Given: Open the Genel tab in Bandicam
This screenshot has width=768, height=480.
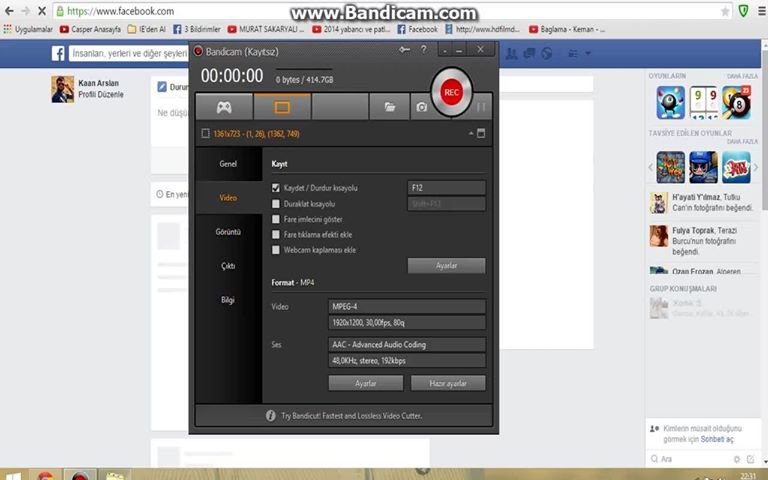Looking at the screenshot, I should (228, 164).
